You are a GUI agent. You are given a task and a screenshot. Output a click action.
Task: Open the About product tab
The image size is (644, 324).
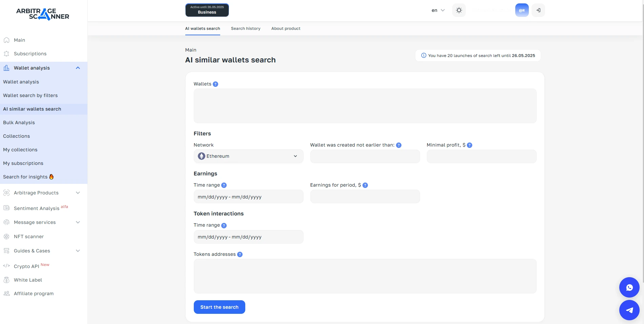point(286,28)
